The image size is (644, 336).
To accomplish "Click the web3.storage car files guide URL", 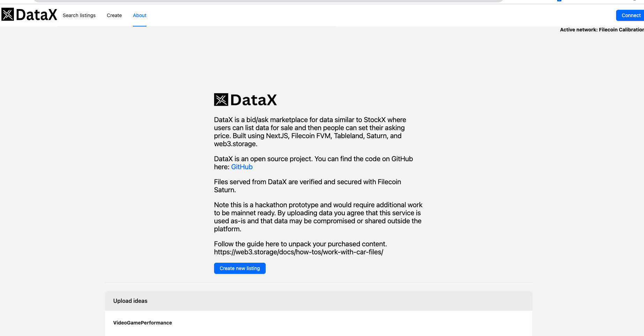I will pyautogui.click(x=298, y=252).
